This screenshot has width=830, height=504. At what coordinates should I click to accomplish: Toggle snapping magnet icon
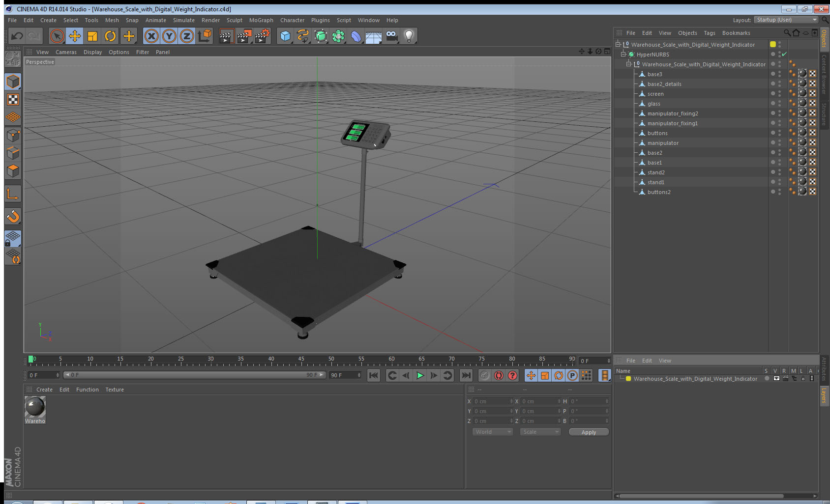(13, 216)
